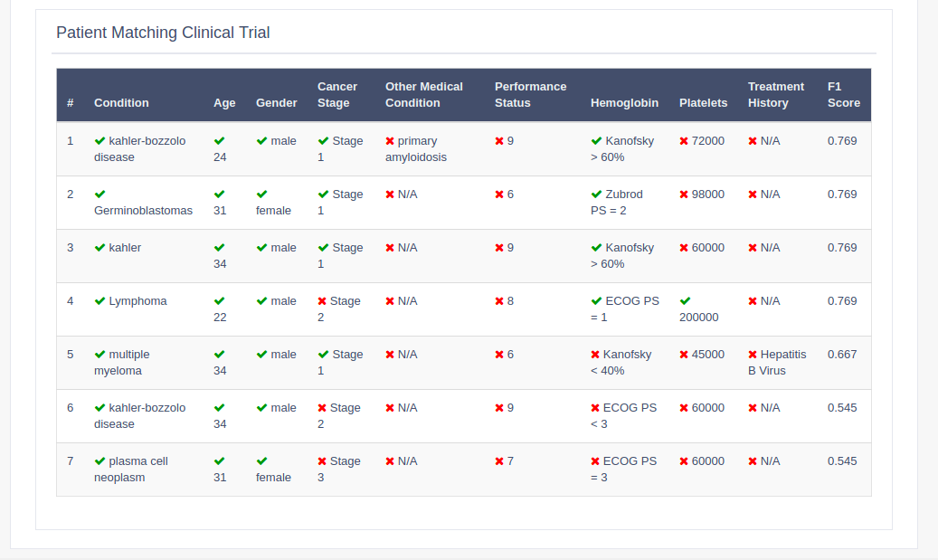This screenshot has width=938, height=560.
Task: Select the Condition column header
Action: pyautogui.click(x=121, y=103)
